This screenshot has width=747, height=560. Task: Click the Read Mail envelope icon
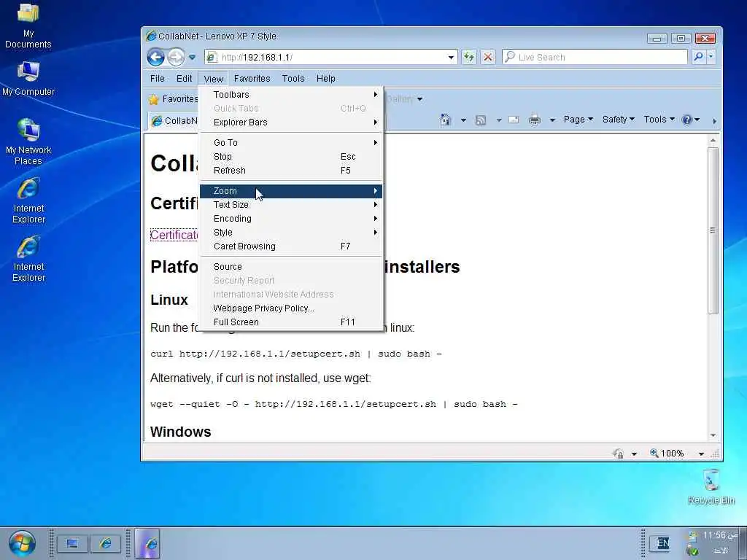pyautogui.click(x=514, y=120)
